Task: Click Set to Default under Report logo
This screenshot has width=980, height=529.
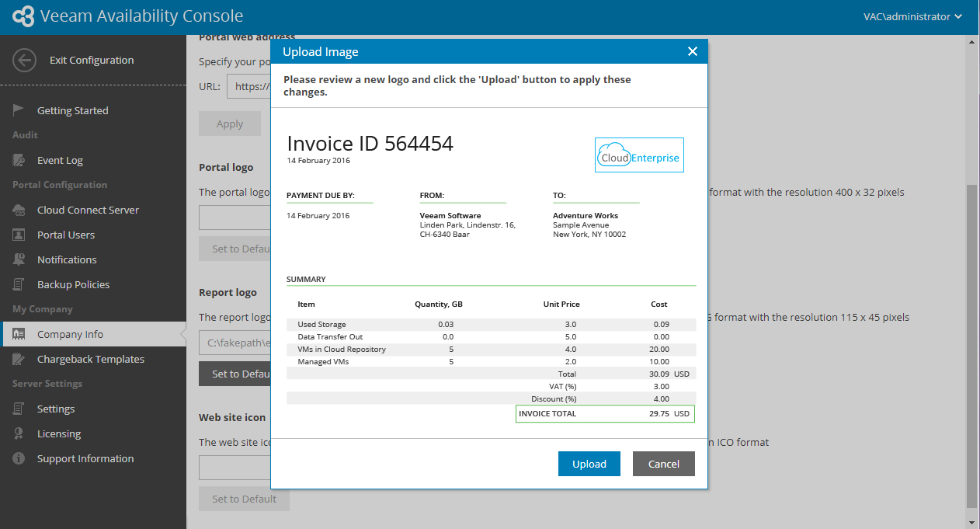Action: point(235,374)
